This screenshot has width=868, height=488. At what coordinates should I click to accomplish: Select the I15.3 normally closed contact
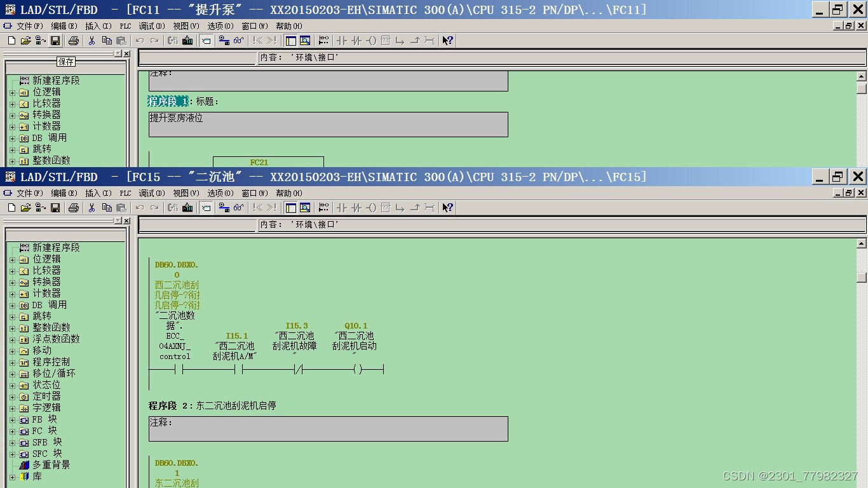tap(298, 369)
